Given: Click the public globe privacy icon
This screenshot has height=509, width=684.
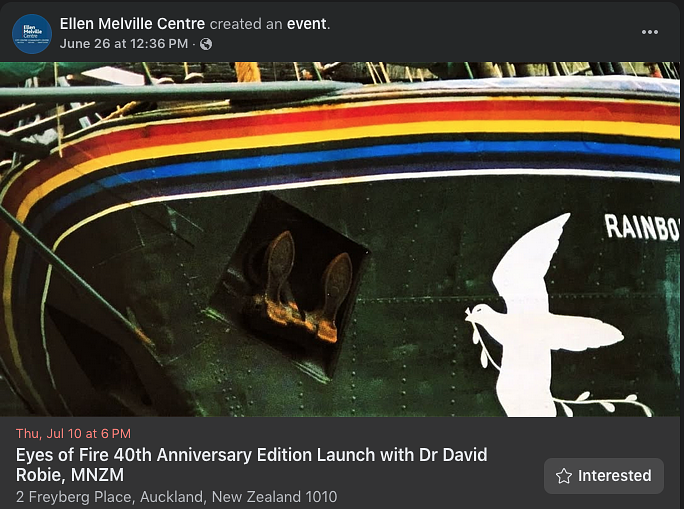Looking at the screenshot, I should [x=206, y=44].
